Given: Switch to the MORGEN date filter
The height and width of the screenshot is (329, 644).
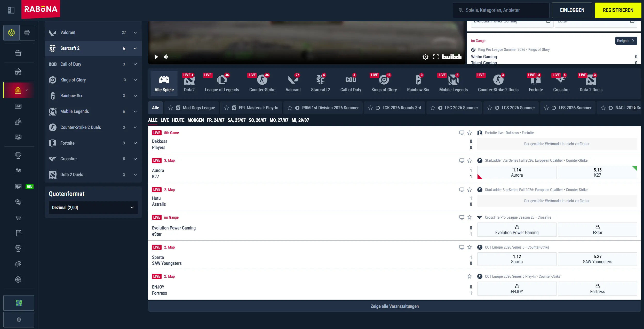Looking at the screenshot, I should tap(196, 120).
